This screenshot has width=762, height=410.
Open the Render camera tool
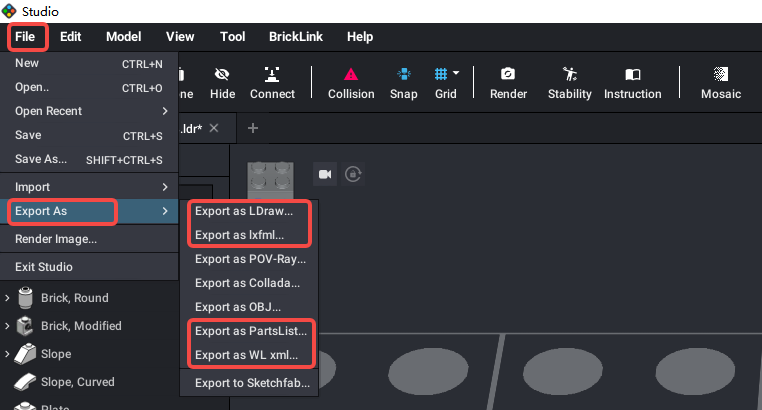pyautogui.click(x=508, y=83)
